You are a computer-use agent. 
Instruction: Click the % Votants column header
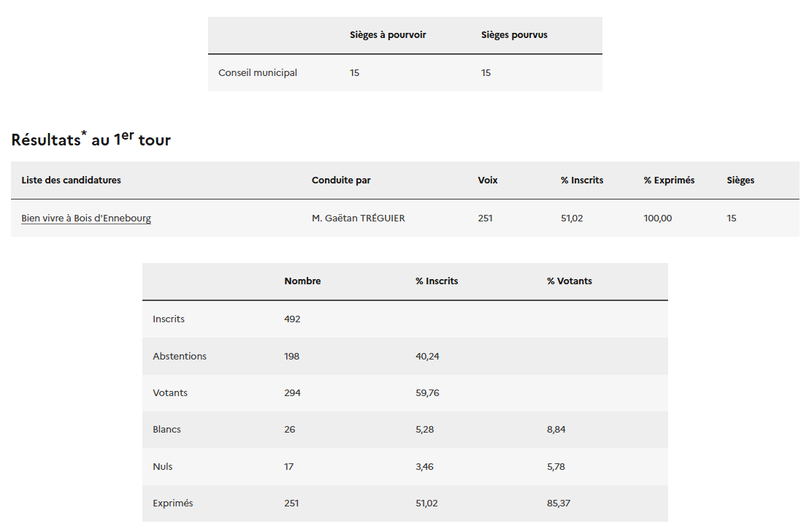click(570, 281)
